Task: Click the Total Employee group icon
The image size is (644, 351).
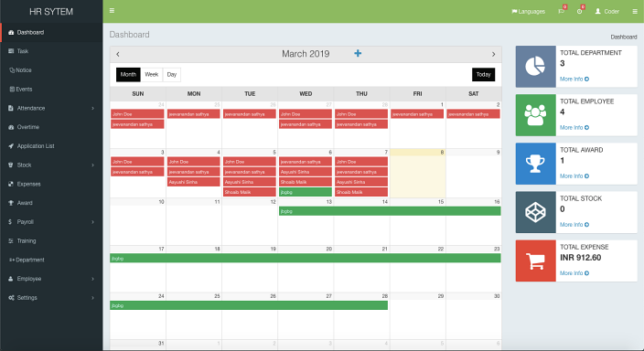Action: click(535, 115)
